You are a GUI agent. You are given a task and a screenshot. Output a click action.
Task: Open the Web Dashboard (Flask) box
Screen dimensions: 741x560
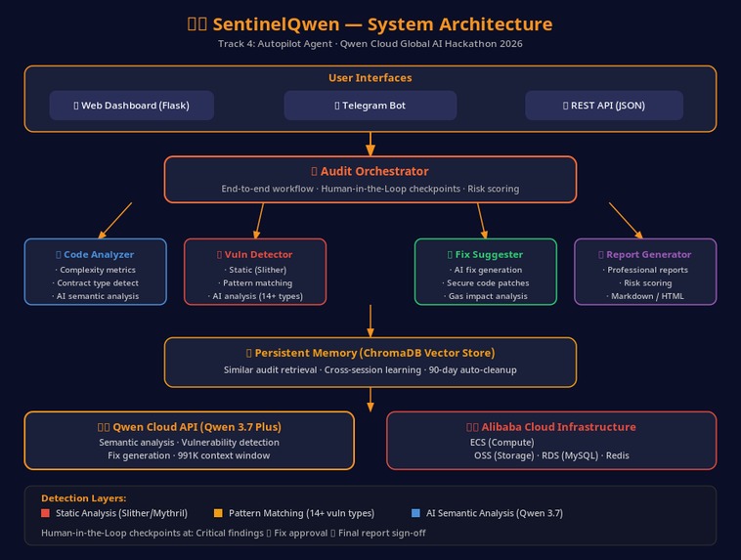click(x=132, y=106)
